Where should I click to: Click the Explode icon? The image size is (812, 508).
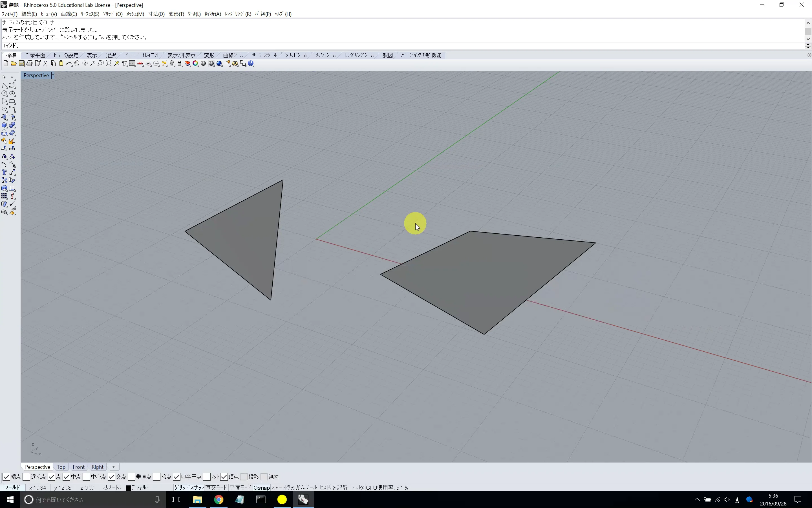point(12,141)
